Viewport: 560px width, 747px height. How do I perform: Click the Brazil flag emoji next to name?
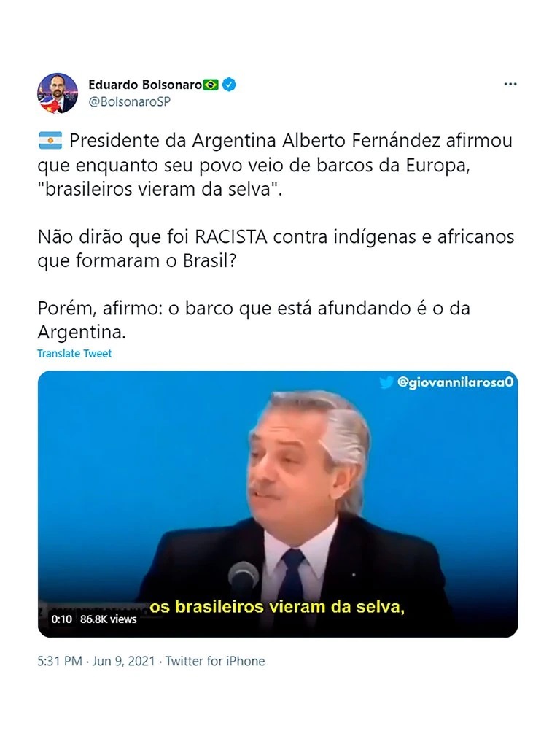click(x=211, y=85)
